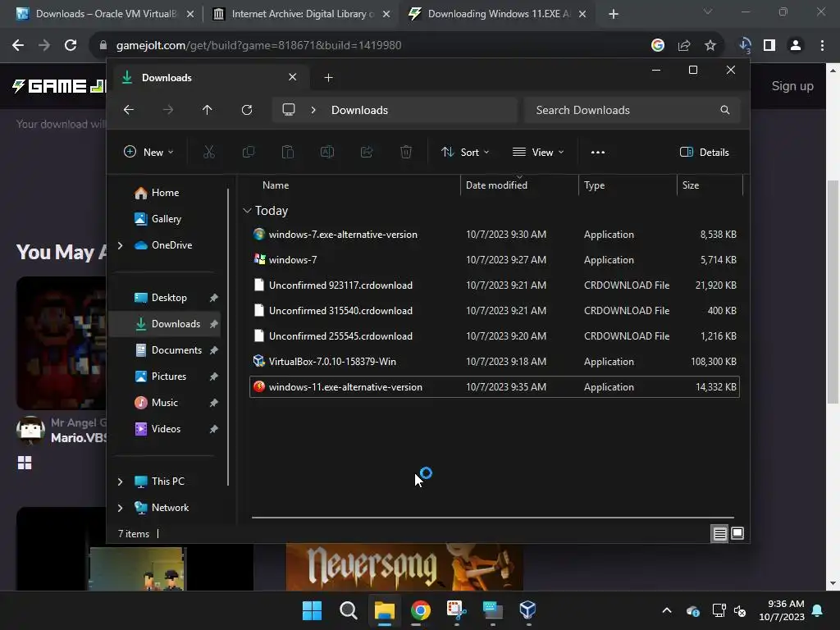Close the Downloads Explorer tab
The image size is (840, 630).
tap(293, 77)
